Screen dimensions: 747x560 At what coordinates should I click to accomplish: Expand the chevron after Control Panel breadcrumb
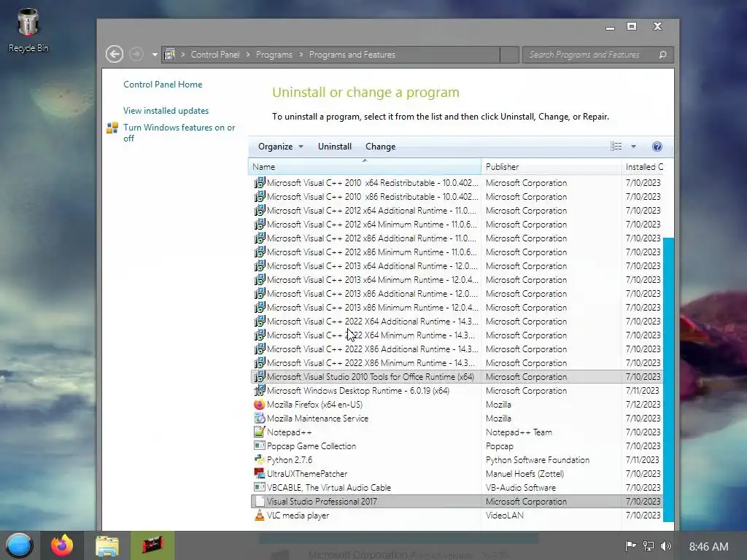[248, 55]
